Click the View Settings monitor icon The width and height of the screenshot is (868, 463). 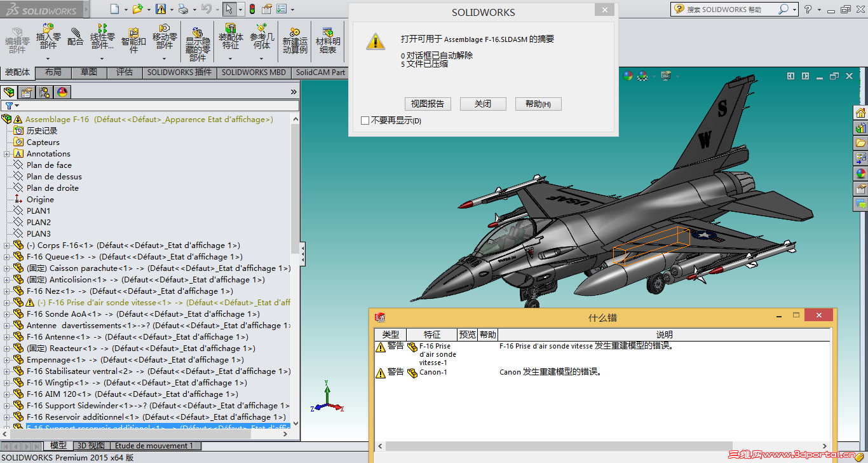666,76
